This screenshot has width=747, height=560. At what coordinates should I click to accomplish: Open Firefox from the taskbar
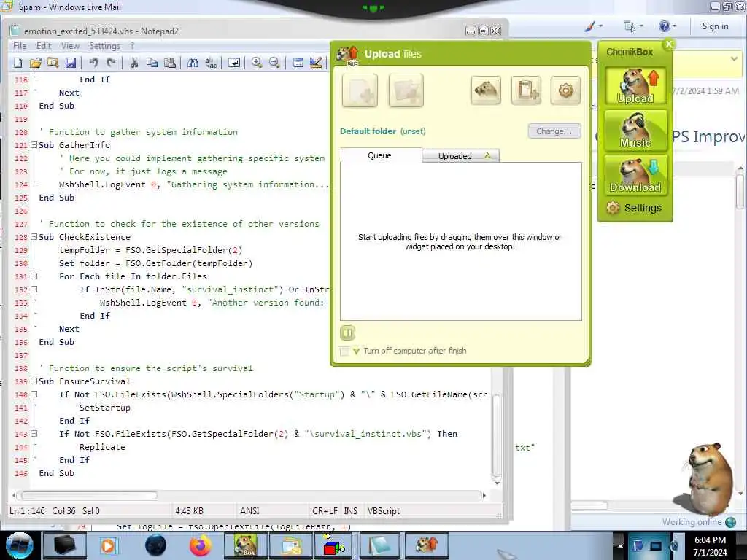(201, 545)
